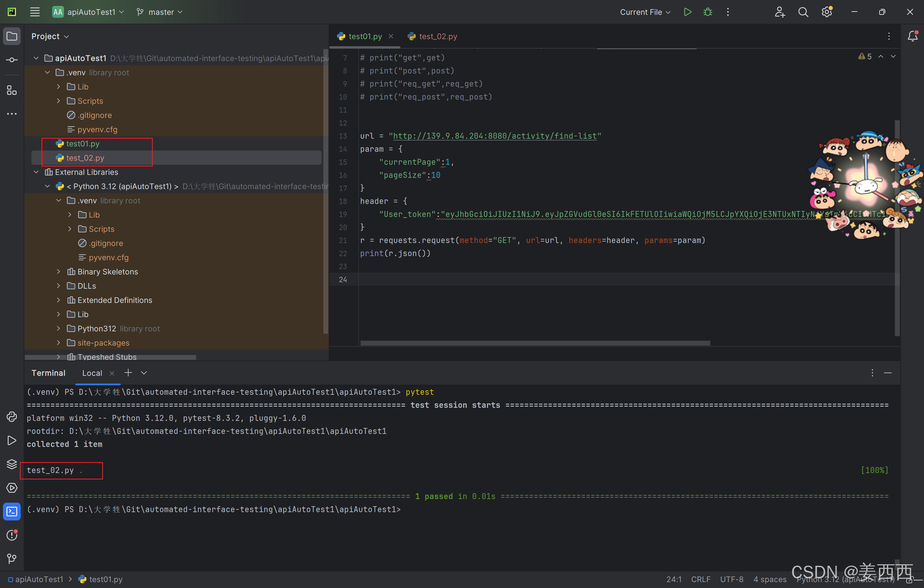Click test01.py breadcrumb in status bar
This screenshot has width=924, height=588.
click(100, 579)
